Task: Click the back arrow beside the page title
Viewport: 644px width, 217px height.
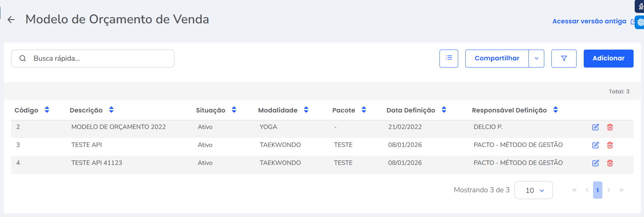Action: click(11, 20)
